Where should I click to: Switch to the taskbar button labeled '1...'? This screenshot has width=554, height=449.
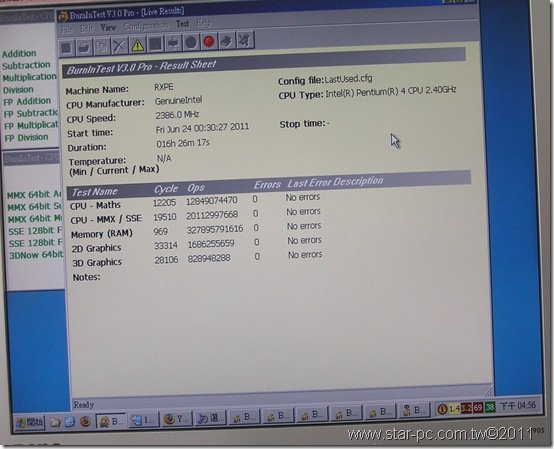coord(143,420)
